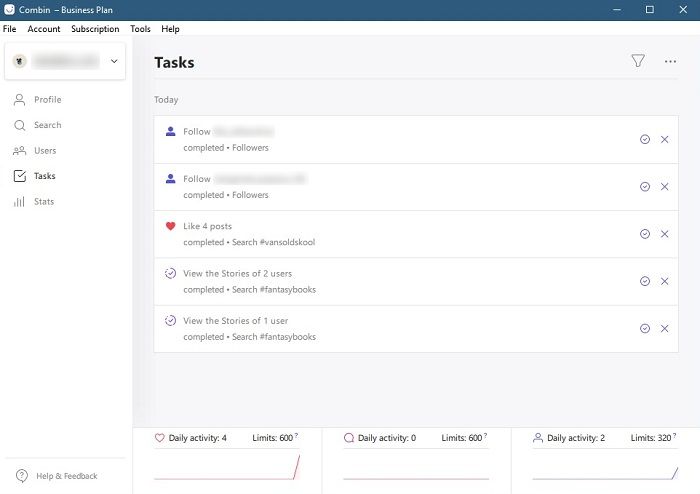
Task: Select 'Like 4 posts' task text
Action: (208, 226)
